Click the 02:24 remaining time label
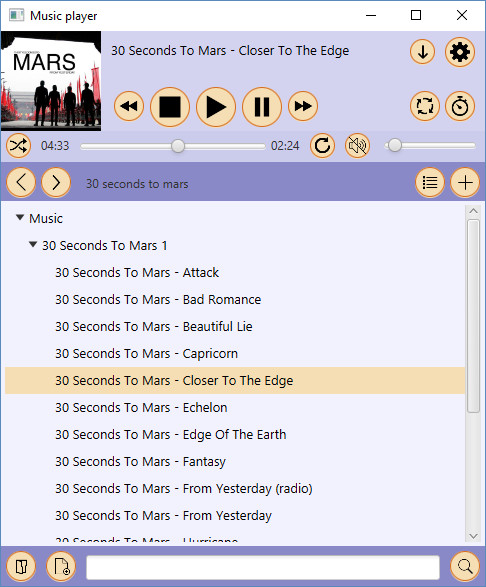Viewport: 486px width, 587px height. coord(285,146)
